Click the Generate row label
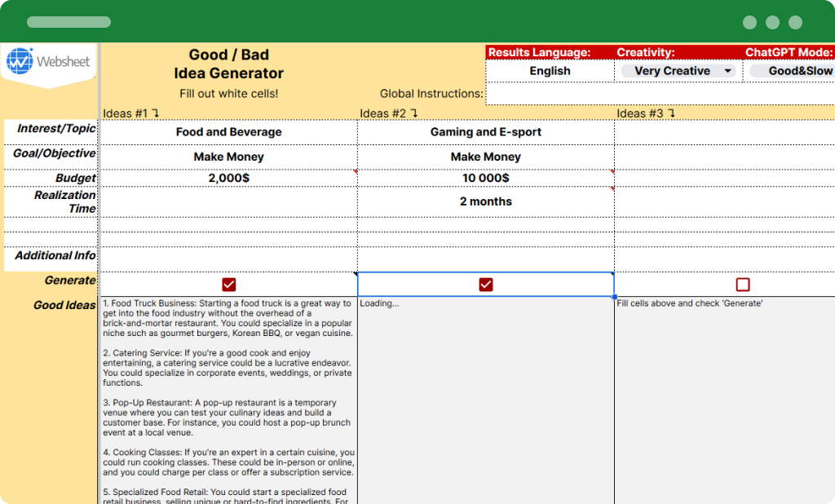Screen dimensions: 835x504 coord(70,281)
